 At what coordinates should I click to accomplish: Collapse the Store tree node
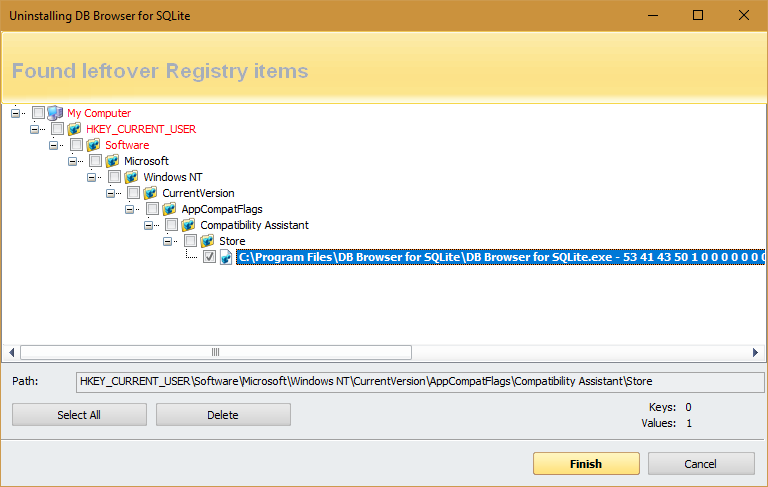[x=168, y=242]
